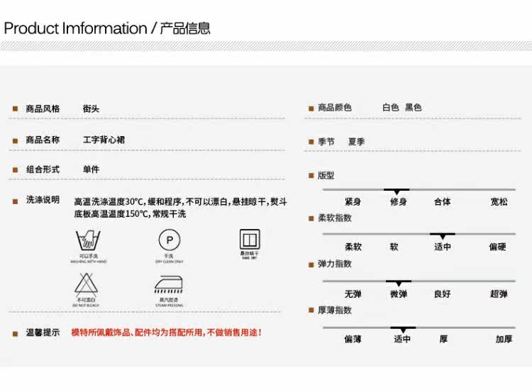Select the 厚薄指数 heading
Screen dimensions: 532x392
(335, 310)
